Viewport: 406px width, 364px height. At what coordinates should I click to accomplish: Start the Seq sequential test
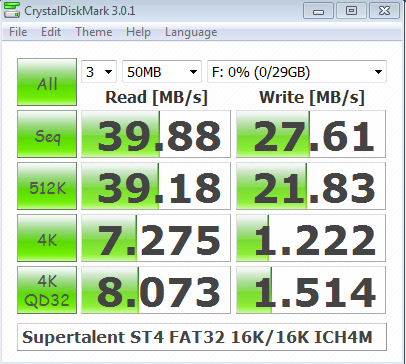coord(47,134)
